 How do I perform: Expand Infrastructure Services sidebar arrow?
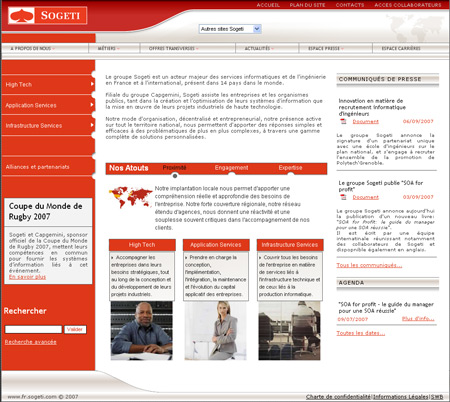[92, 125]
